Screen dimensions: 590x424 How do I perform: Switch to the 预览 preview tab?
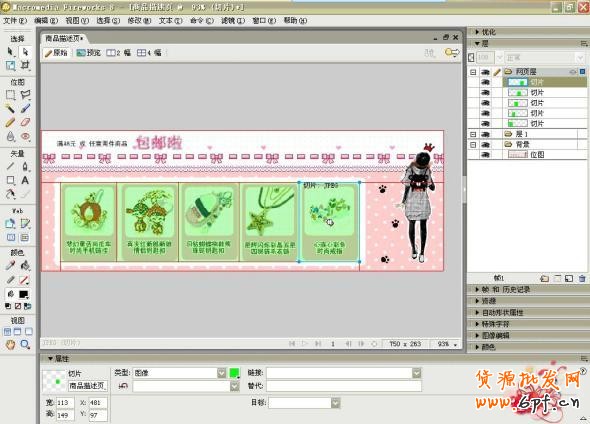coord(89,53)
